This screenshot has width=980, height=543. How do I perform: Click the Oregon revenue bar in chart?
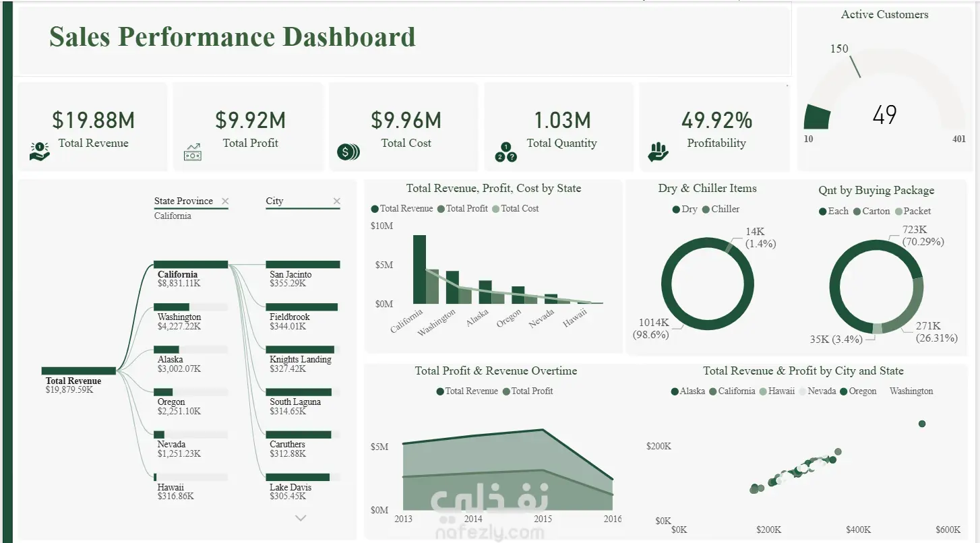(518, 295)
